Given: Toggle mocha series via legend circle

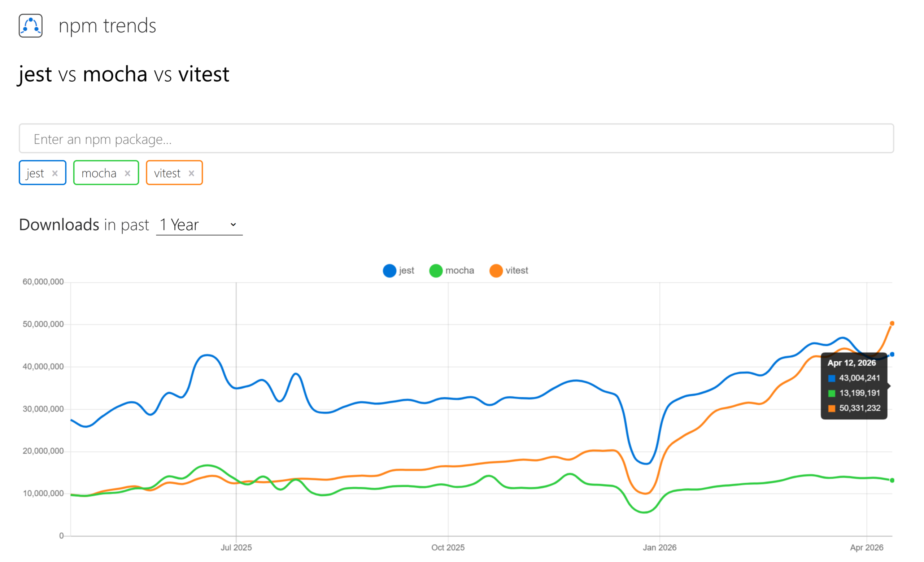Looking at the screenshot, I should [436, 271].
